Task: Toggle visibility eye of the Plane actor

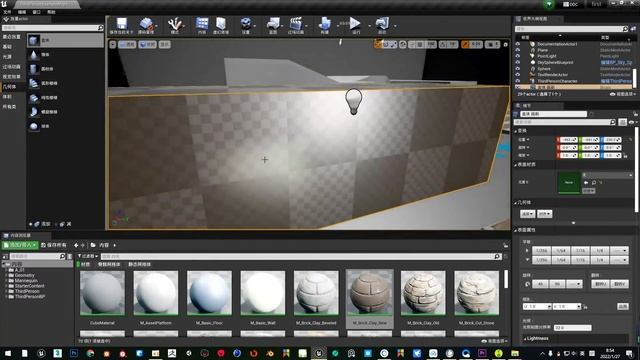Action: pyautogui.click(x=518, y=50)
